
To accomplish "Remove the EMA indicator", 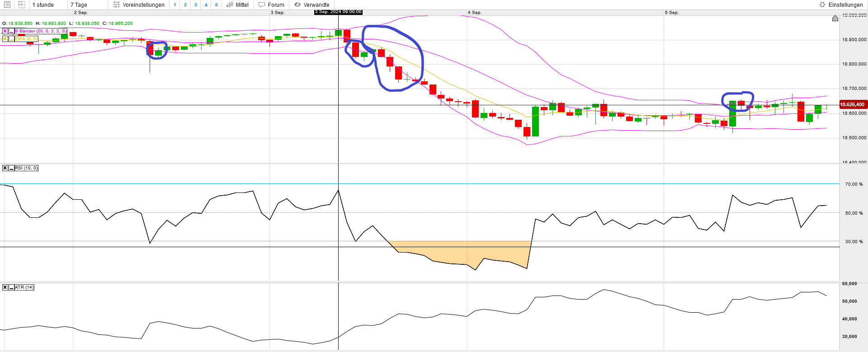I will [x=5, y=39].
